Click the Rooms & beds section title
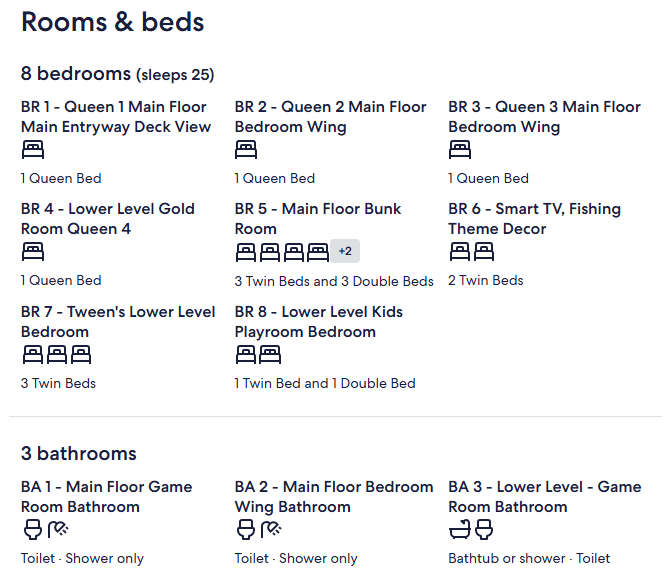The height and width of the screenshot is (587, 664). coord(113,22)
